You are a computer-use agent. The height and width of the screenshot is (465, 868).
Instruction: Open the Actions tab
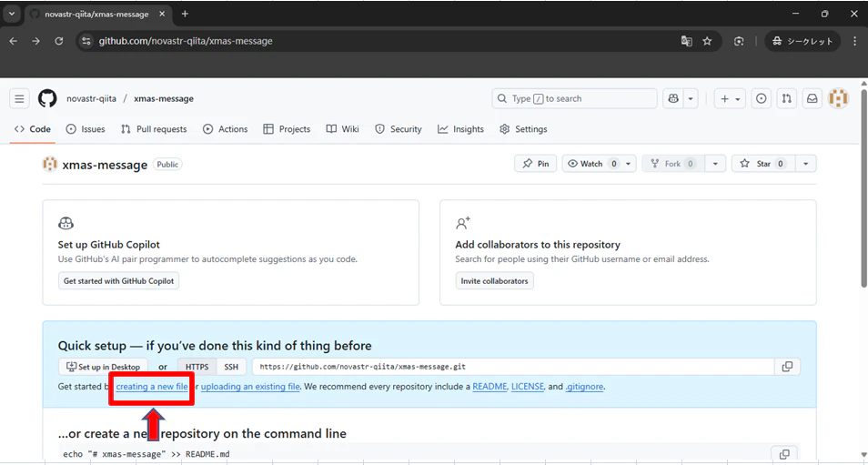[x=226, y=129]
